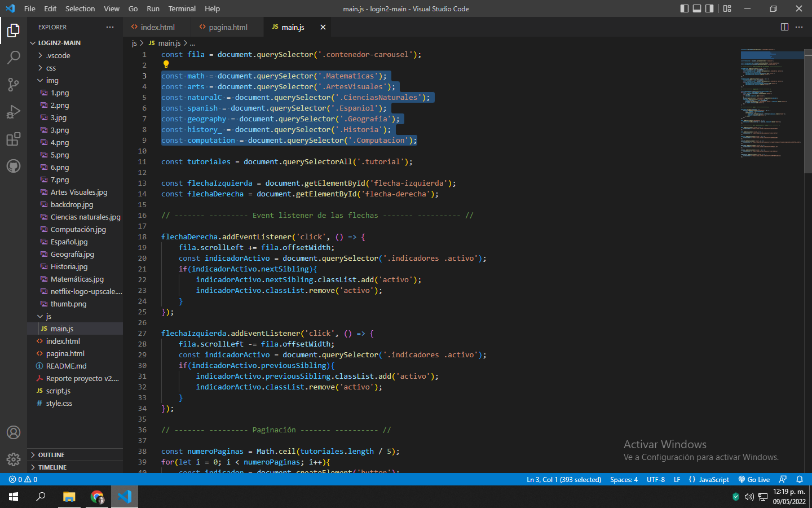Click the Spaces: 4 indentation setting

tap(624, 479)
